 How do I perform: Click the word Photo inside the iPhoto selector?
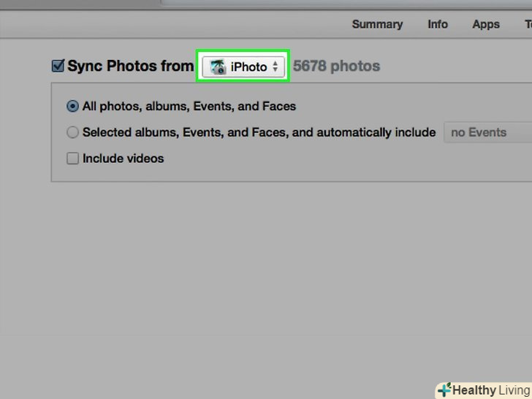[251, 66]
